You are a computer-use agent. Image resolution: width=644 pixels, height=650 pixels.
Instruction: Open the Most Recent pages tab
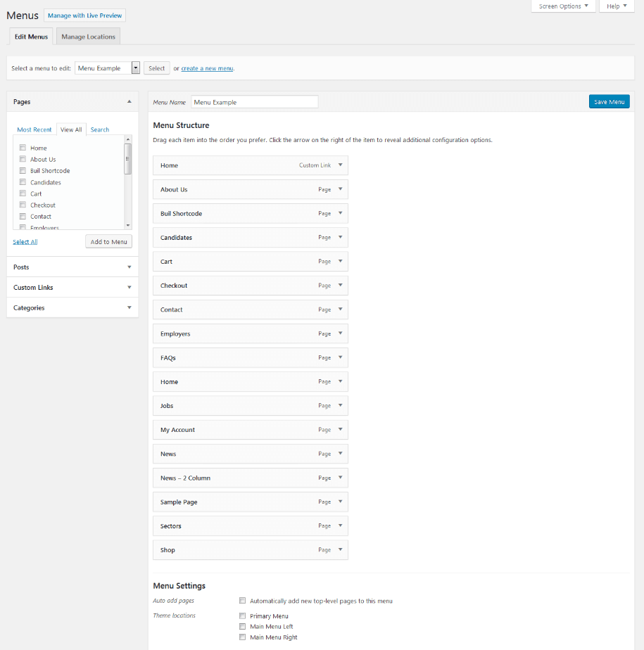[x=34, y=129]
